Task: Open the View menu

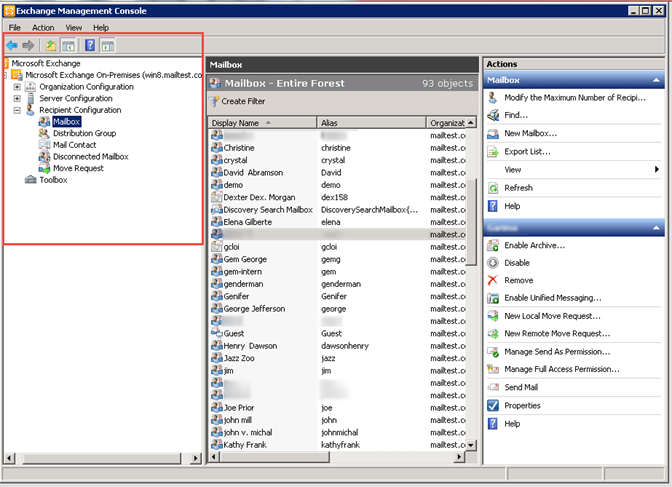Action: 74,27
